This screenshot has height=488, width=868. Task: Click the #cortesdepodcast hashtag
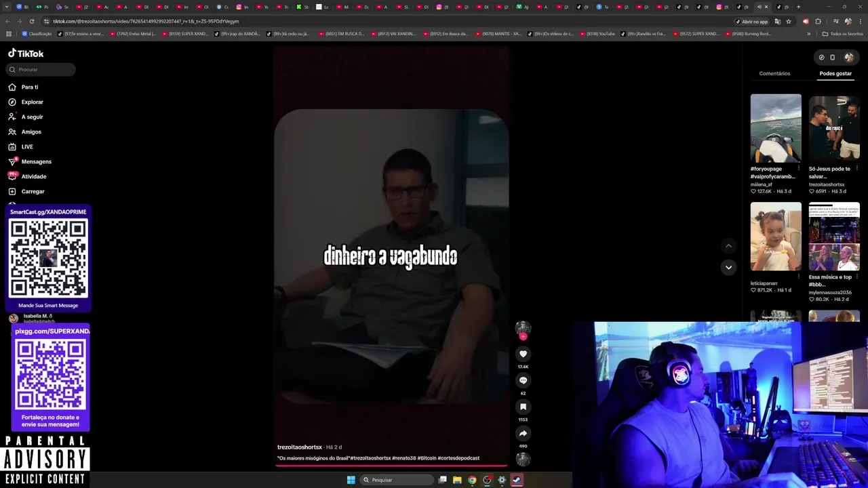(458, 458)
